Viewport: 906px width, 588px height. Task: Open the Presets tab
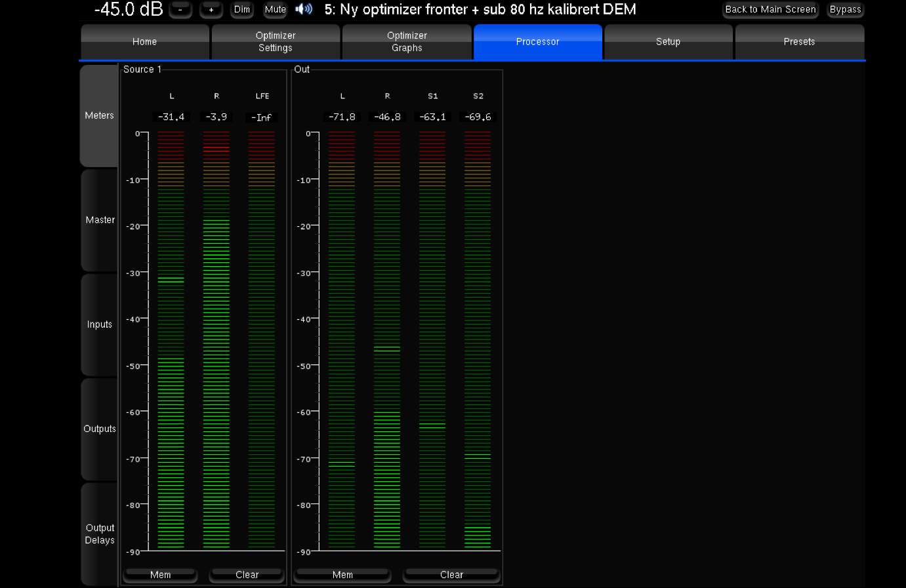click(799, 42)
